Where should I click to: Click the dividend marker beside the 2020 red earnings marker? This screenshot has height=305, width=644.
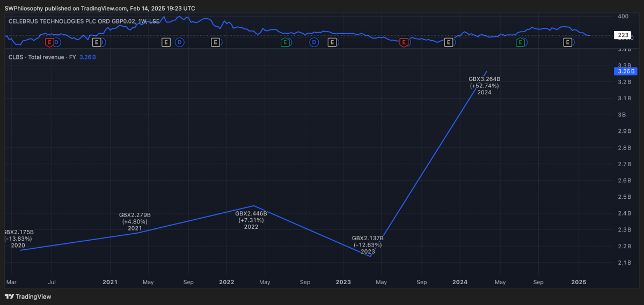56,42
